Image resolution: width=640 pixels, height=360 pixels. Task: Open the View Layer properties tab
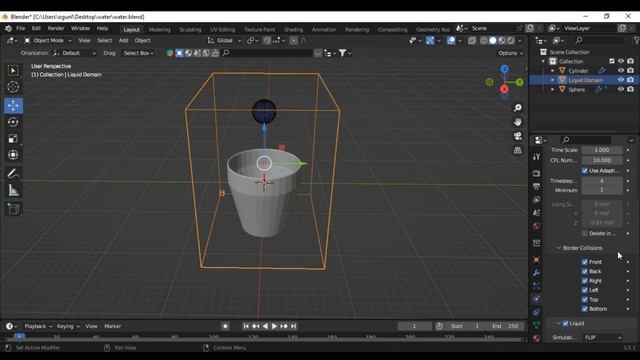(x=536, y=200)
